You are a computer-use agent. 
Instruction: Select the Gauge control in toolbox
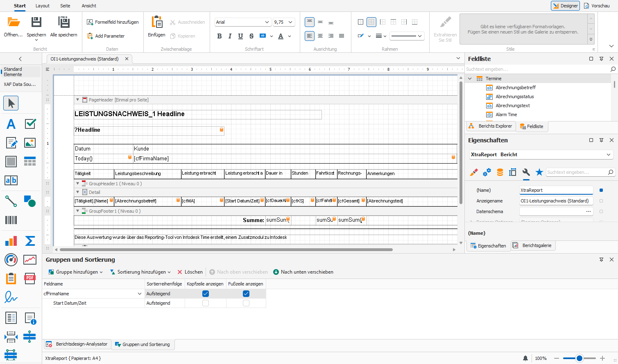click(x=11, y=259)
